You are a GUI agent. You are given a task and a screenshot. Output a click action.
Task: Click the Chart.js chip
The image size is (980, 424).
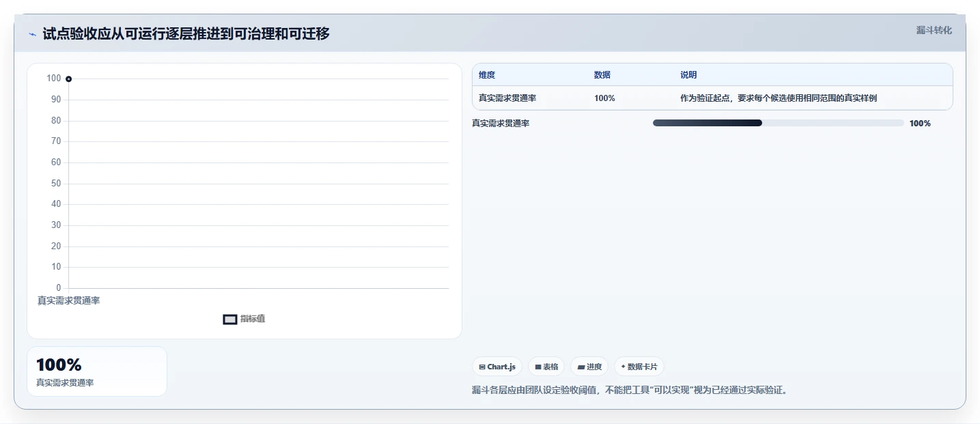[497, 367]
